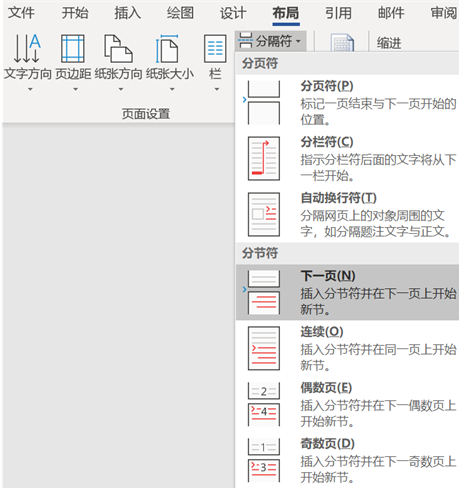Switch to the 引用 references tab
The width and height of the screenshot is (459, 488).
click(x=338, y=13)
